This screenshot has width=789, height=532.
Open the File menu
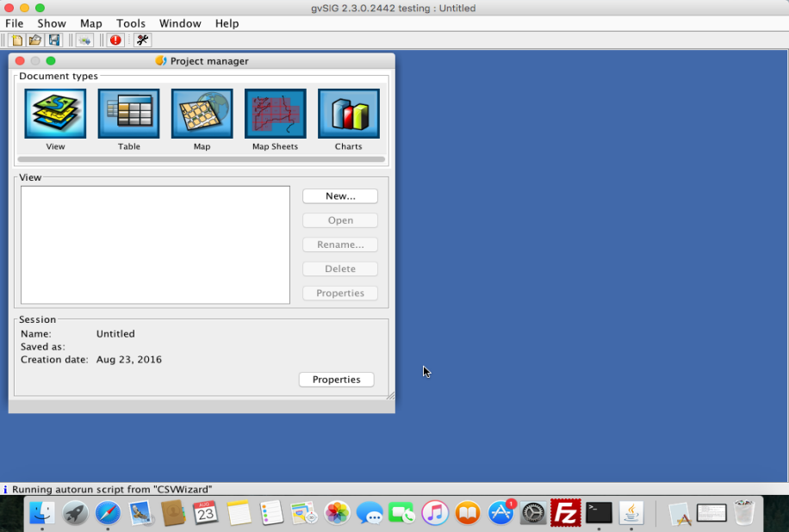click(x=15, y=23)
